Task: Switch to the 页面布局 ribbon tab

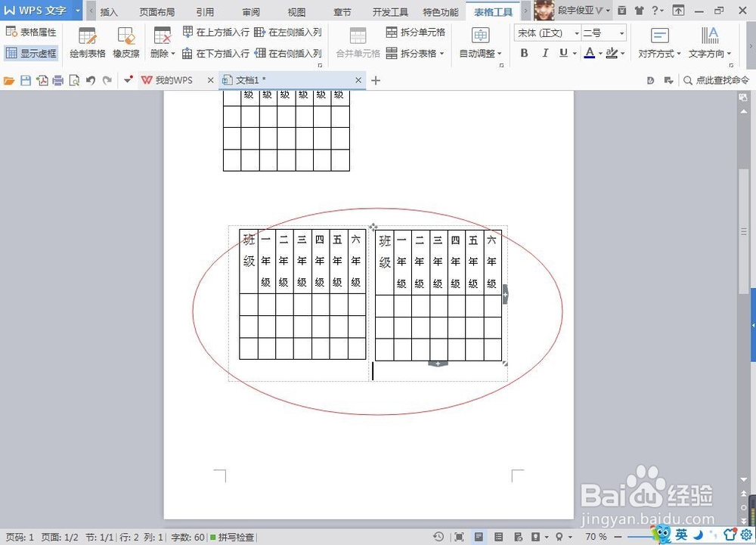Action: click(157, 12)
